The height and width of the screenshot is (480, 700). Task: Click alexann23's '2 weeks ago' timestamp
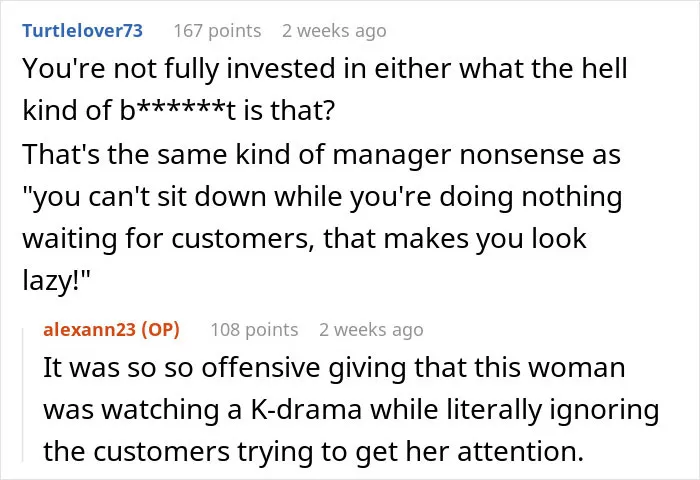tap(371, 330)
